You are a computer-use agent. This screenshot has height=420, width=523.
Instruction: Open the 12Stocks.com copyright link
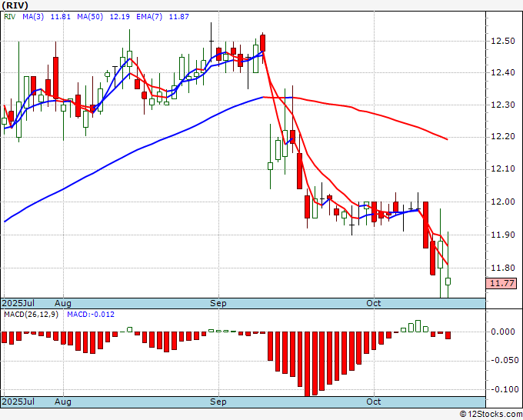[x=491, y=415]
